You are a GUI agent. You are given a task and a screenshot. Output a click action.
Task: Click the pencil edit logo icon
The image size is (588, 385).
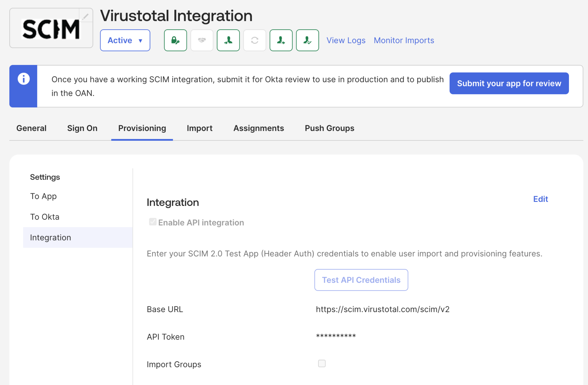(x=85, y=16)
